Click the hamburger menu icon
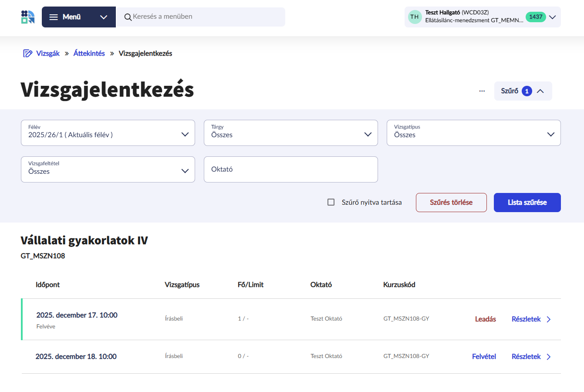The width and height of the screenshot is (584, 392). 54,17
